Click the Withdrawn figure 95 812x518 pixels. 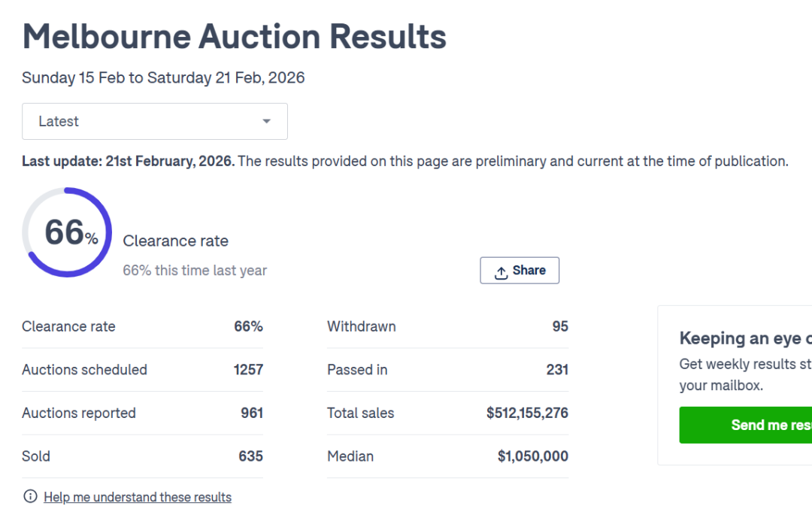point(559,326)
